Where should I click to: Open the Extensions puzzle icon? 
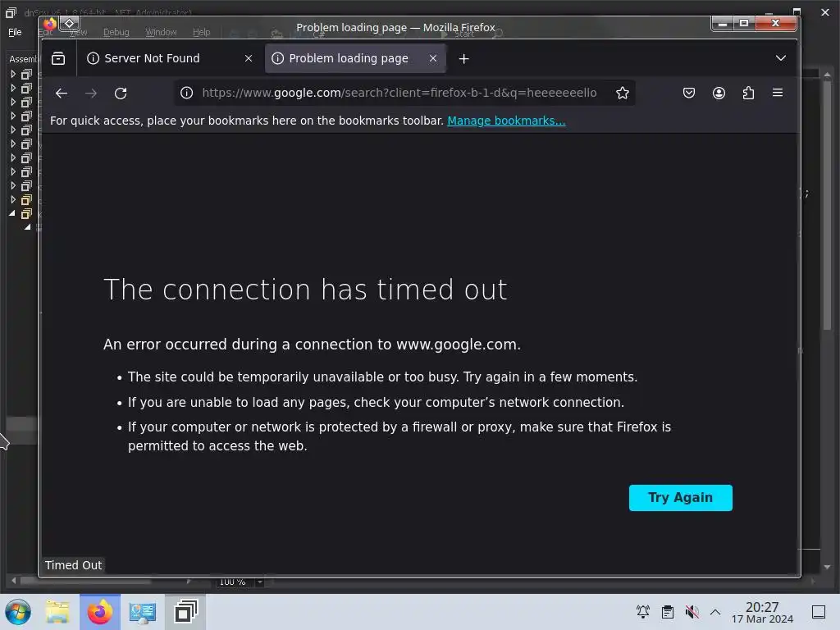pos(748,94)
